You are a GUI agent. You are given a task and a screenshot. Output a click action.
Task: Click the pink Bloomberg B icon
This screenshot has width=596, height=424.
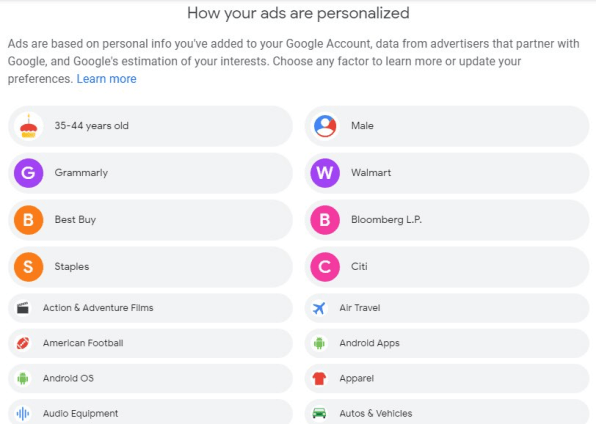[325, 220]
